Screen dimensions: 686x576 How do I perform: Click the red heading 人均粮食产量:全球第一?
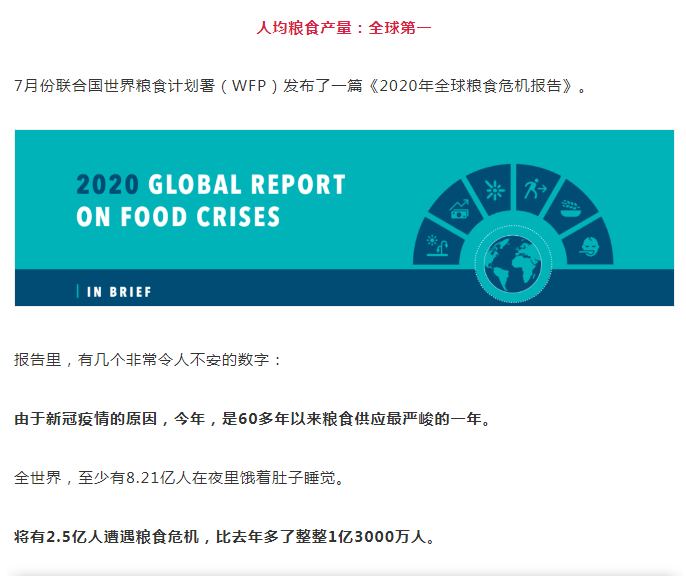click(x=344, y=27)
